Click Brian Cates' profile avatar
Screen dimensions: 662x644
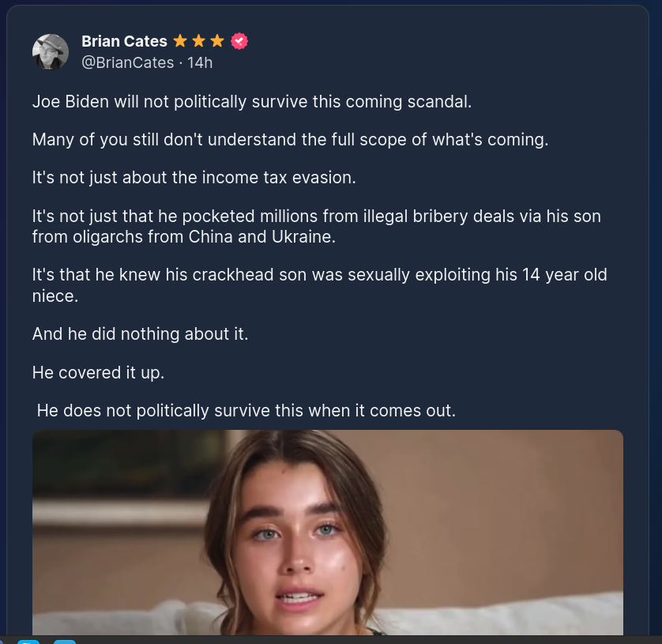pyautogui.click(x=51, y=52)
